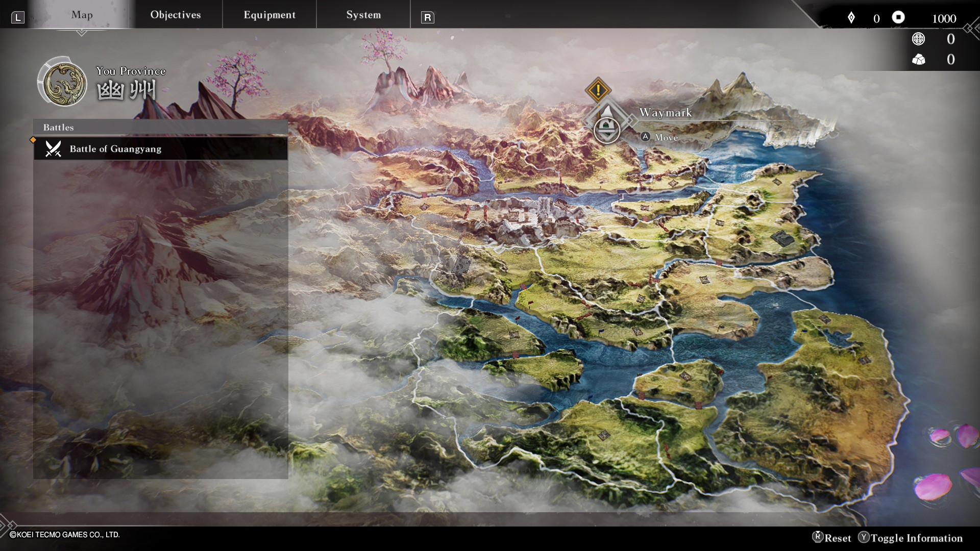Click the Waymark label text
The height and width of the screenshot is (551, 980).
point(666,112)
